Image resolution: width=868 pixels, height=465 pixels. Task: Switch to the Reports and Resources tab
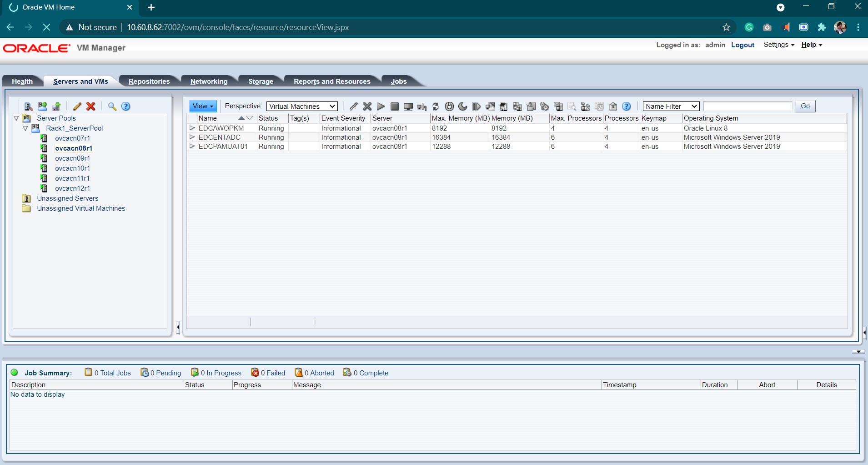(x=332, y=81)
